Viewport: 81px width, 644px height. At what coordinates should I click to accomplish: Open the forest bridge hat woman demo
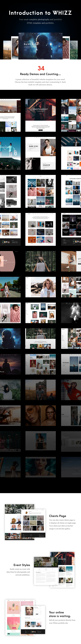pyautogui.click(x=40, y=261)
